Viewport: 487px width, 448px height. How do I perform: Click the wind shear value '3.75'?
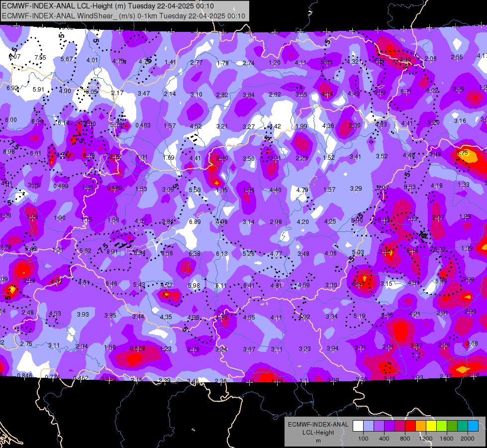(x=462, y=153)
